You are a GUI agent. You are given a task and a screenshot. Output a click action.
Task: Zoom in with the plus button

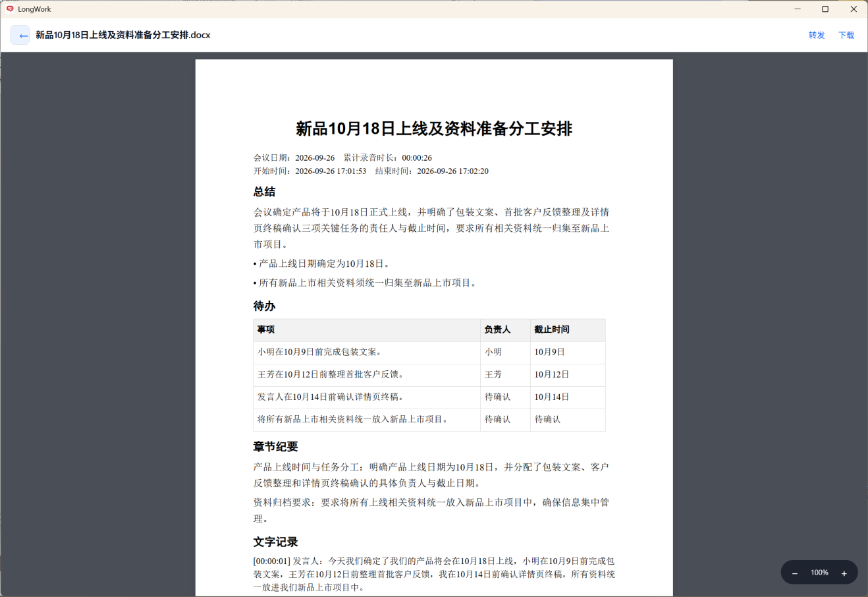pyautogui.click(x=844, y=573)
